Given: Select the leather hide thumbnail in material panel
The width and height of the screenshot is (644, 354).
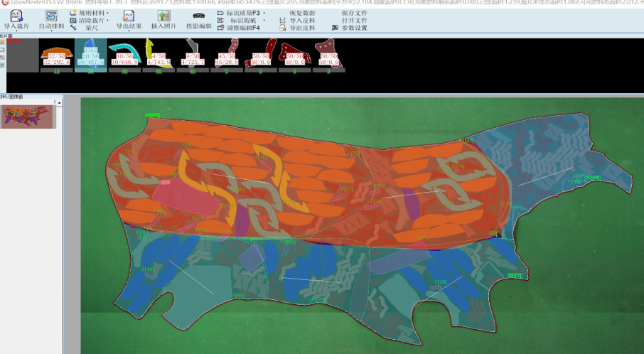Looking at the screenshot, I should pyautogui.click(x=28, y=117).
